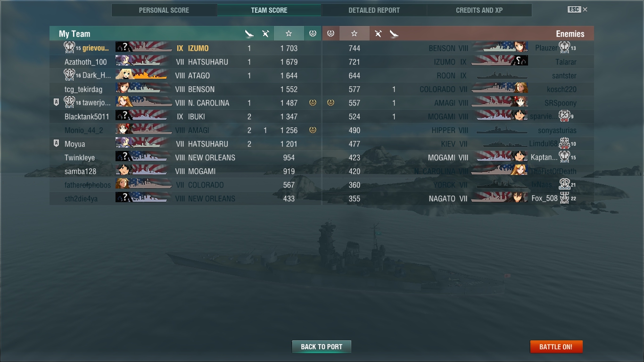Click Enemies achievements medal column header
Image resolution: width=644 pixels, height=362 pixels.
pyautogui.click(x=331, y=33)
